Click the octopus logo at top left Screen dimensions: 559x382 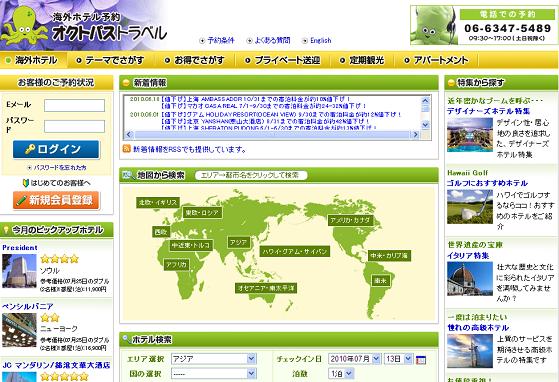pos(24,26)
